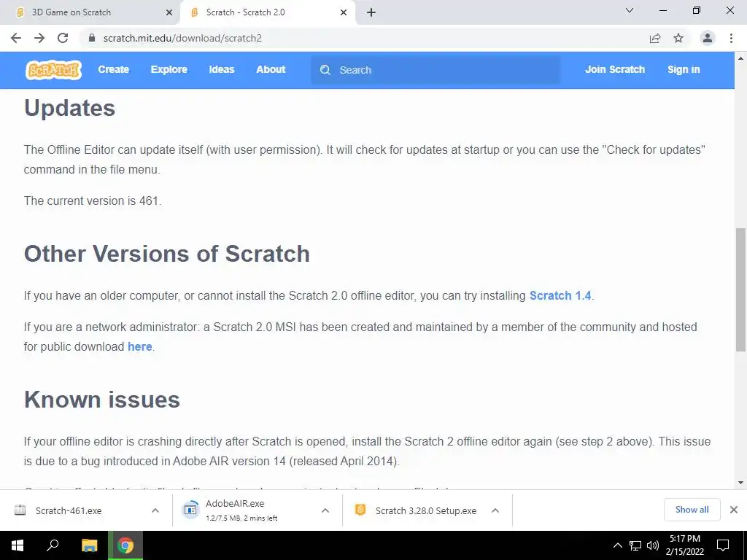The height and width of the screenshot is (560, 747).
Task: Open the Scratch-461.exe download file
Action: (69, 510)
